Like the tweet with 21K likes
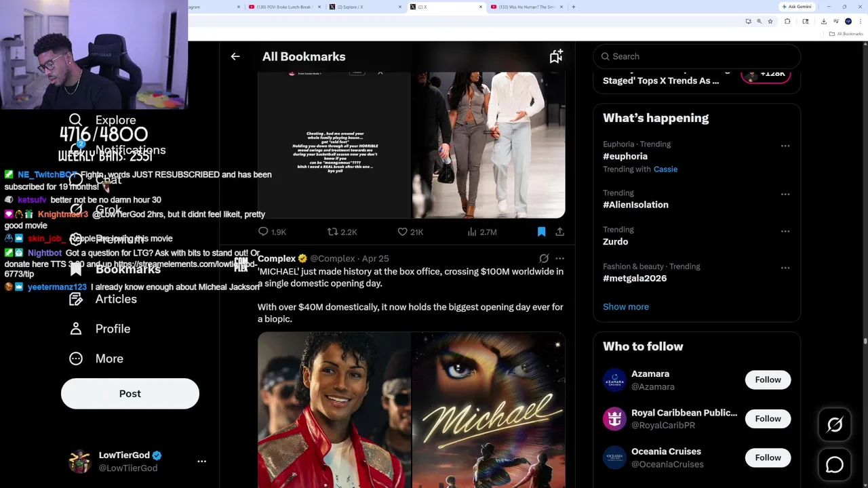The height and width of the screenshot is (488, 868). [x=410, y=232]
